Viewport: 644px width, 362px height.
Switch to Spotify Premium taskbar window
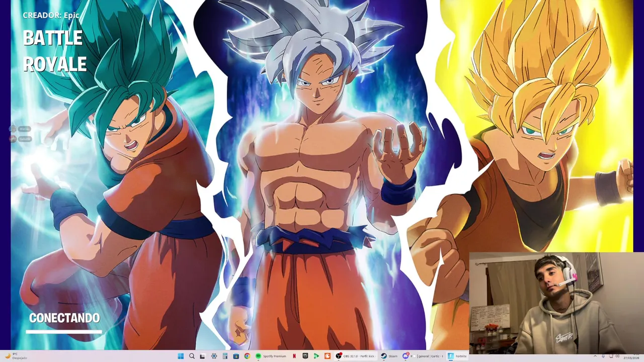pos(271,356)
